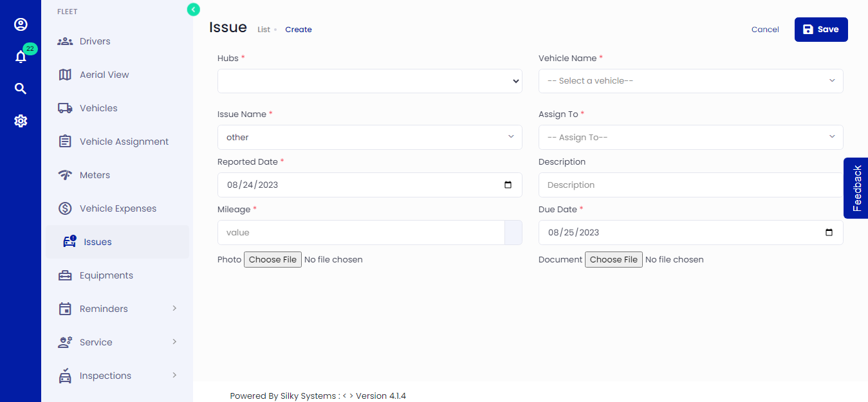Expand the Assign To dropdown
Viewport: 868px width, 402px height.
coord(690,138)
